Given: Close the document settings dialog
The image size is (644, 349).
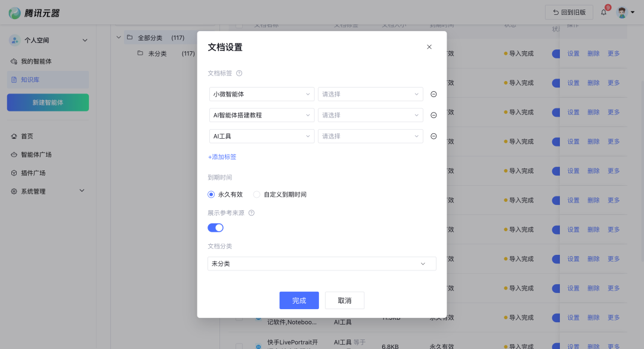Looking at the screenshot, I should coord(429,47).
